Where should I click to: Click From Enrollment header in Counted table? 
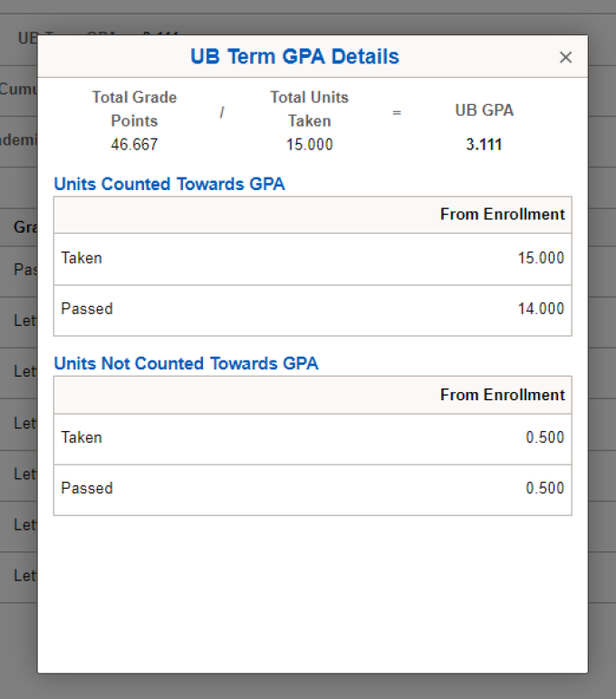tap(502, 215)
